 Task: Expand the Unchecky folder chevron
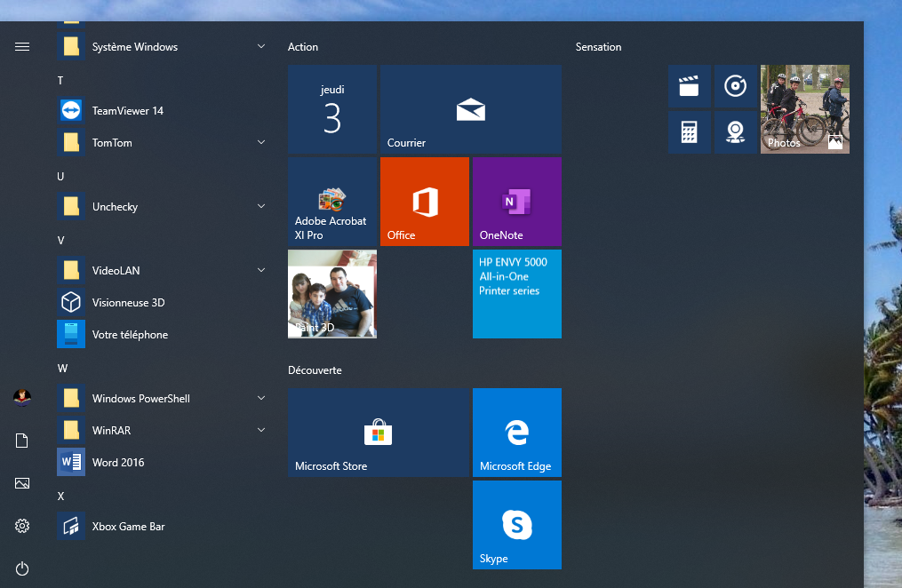point(261,206)
